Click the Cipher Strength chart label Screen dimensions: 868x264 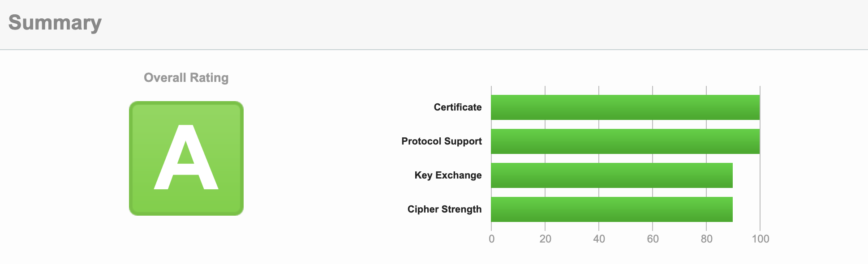pyautogui.click(x=444, y=209)
